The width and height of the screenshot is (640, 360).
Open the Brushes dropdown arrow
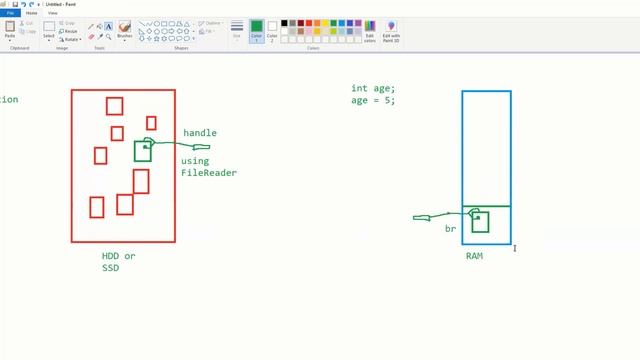pos(124,41)
